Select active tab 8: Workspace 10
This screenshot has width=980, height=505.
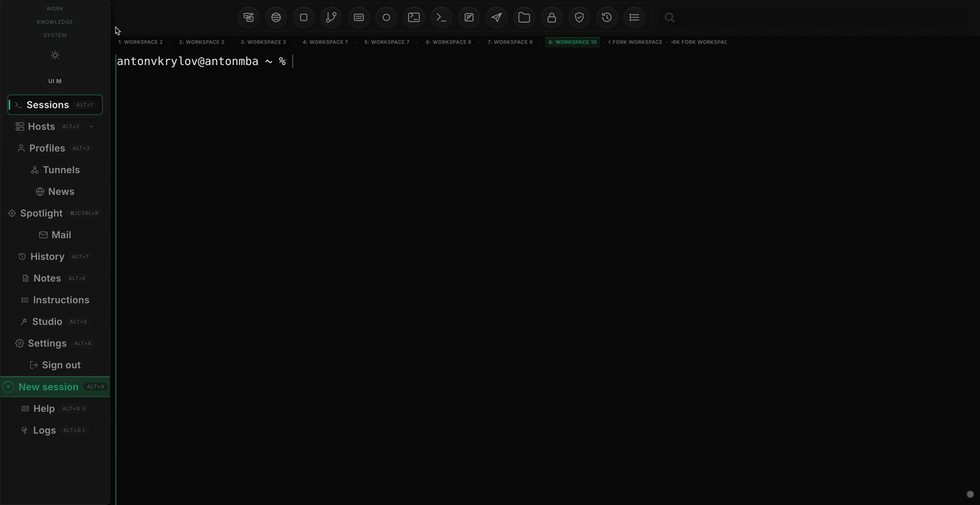[573, 42]
